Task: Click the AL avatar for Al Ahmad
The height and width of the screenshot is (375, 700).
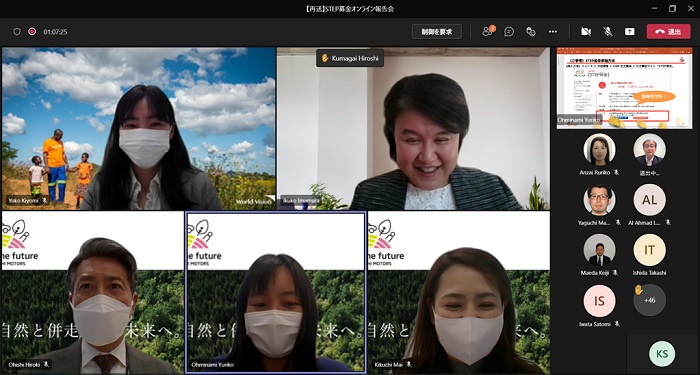Action: pos(650,200)
